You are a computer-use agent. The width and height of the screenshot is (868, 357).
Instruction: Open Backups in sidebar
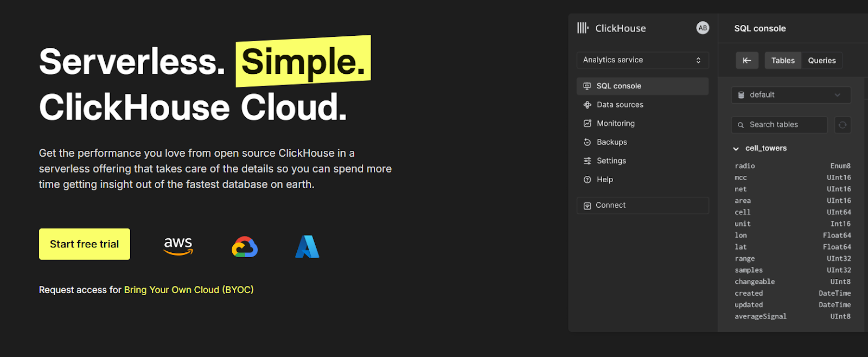[x=642, y=142]
